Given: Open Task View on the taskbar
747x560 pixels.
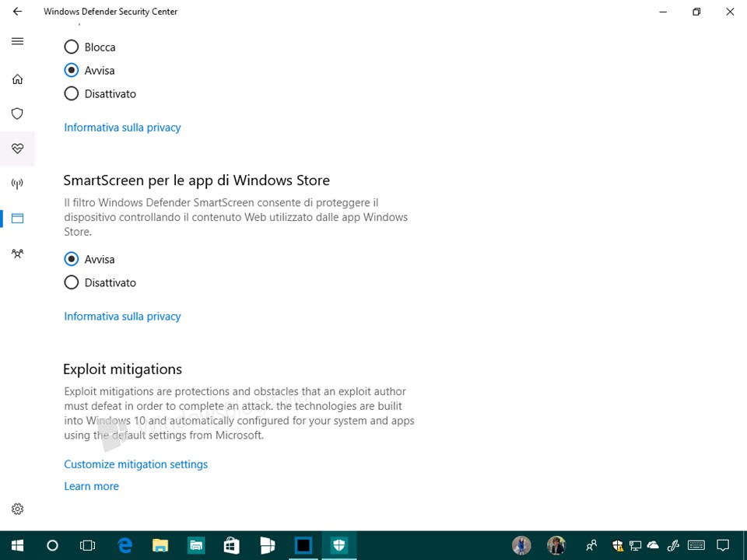Looking at the screenshot, I should 88,546.
